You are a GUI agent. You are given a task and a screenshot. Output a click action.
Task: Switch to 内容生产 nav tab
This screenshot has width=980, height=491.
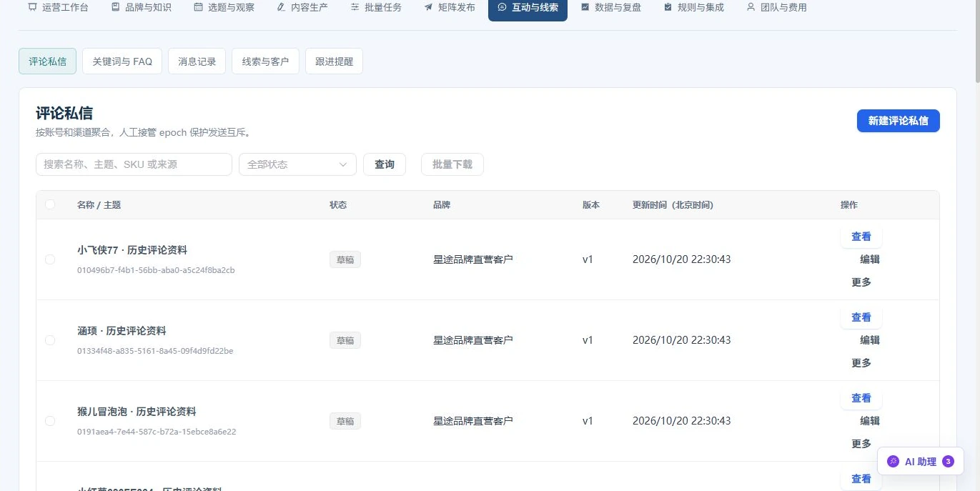click(x=302, y=7)
